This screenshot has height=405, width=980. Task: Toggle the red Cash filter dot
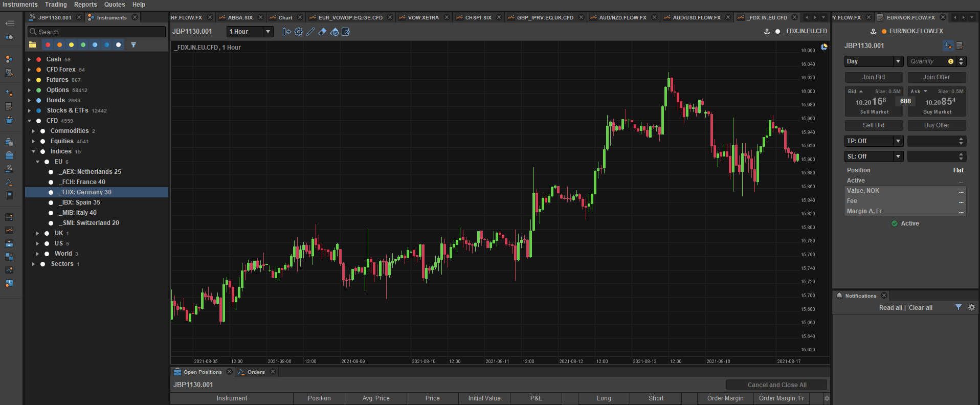[48, 45]
